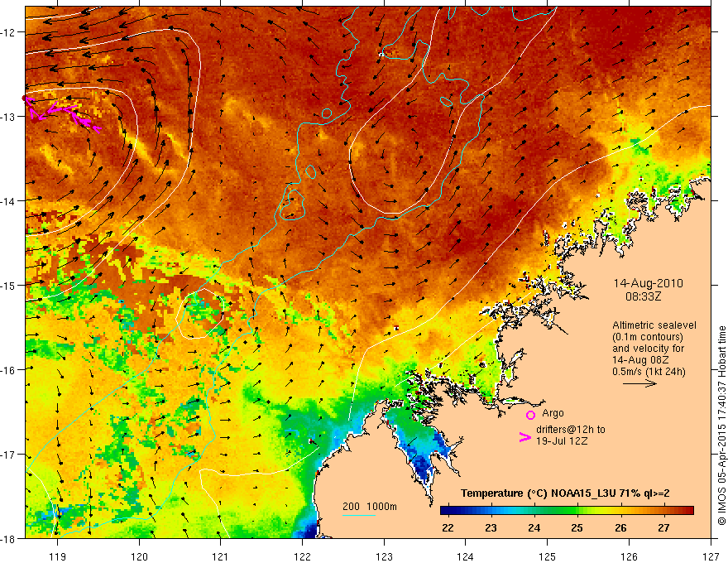Click the magenta drifter track on the map
The height and width of the screenshot is (563, 728).
click(x=63, y=113)
